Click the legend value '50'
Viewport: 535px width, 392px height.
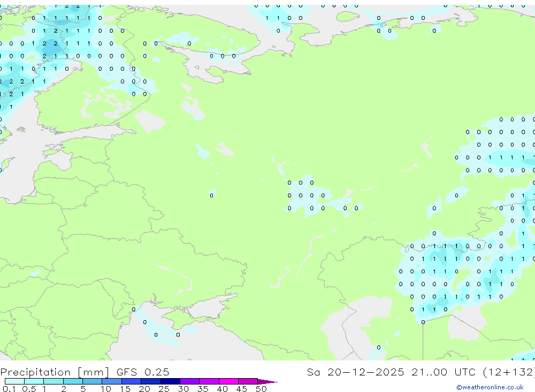coord(261,389)
